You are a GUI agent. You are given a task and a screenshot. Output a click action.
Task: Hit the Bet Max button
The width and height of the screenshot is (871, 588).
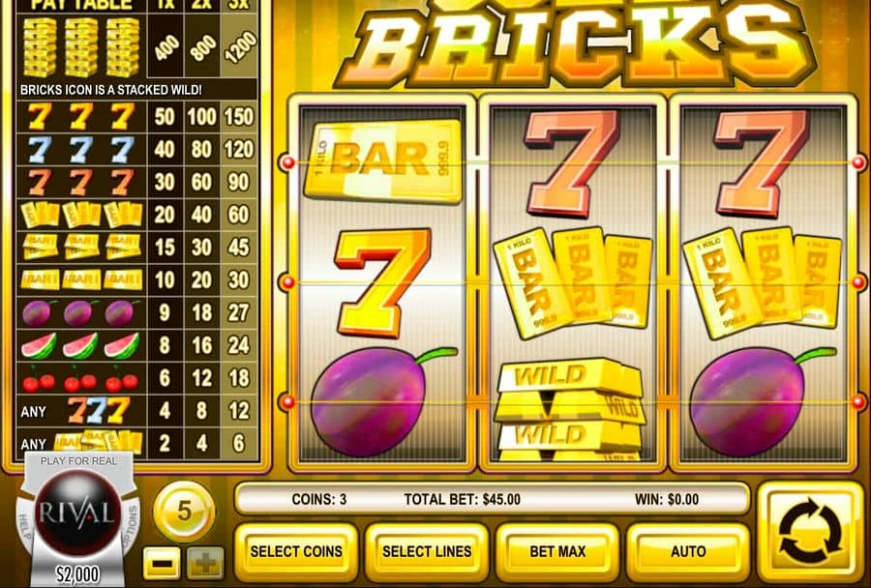tap(557, 551)
